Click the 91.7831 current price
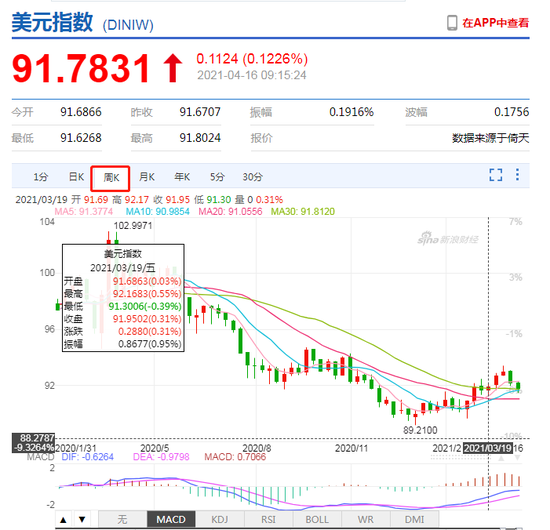This screenshot has height=530, width=550. click(x=81, y=69)
